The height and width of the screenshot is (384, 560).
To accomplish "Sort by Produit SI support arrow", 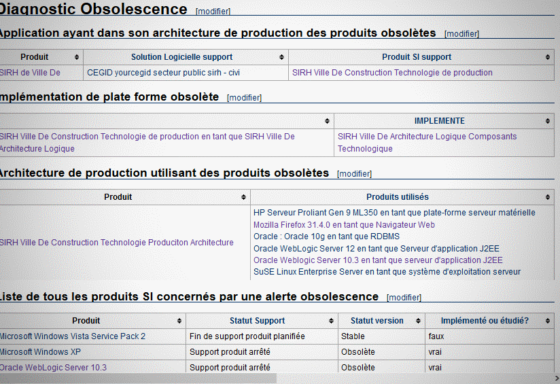I will click(548, 57).
